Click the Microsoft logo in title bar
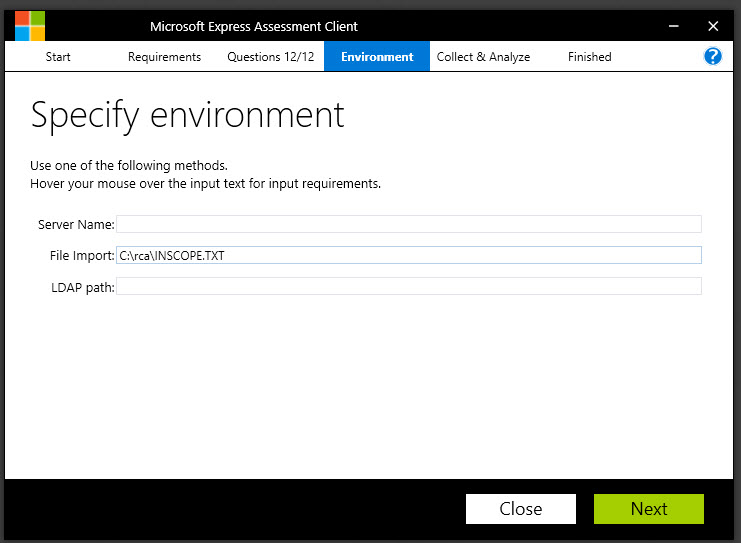Screen dimensions: 741x543 coord(29,26)
